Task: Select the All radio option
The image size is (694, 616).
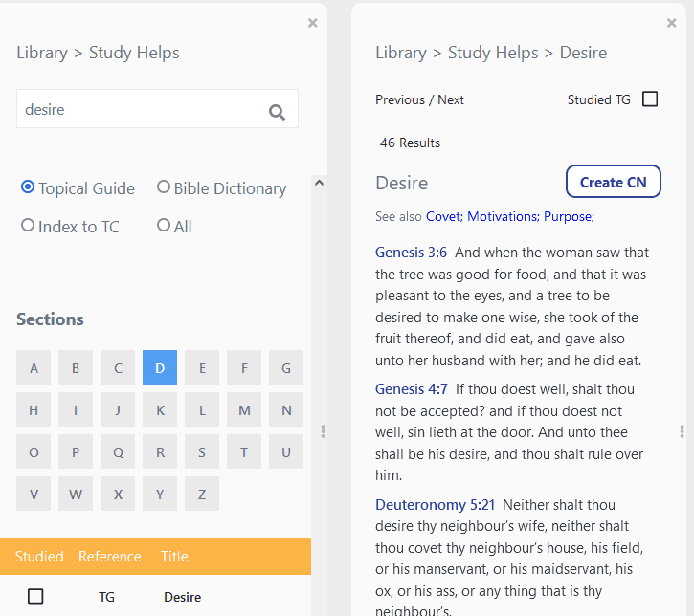Action: [x=164, y=226]
